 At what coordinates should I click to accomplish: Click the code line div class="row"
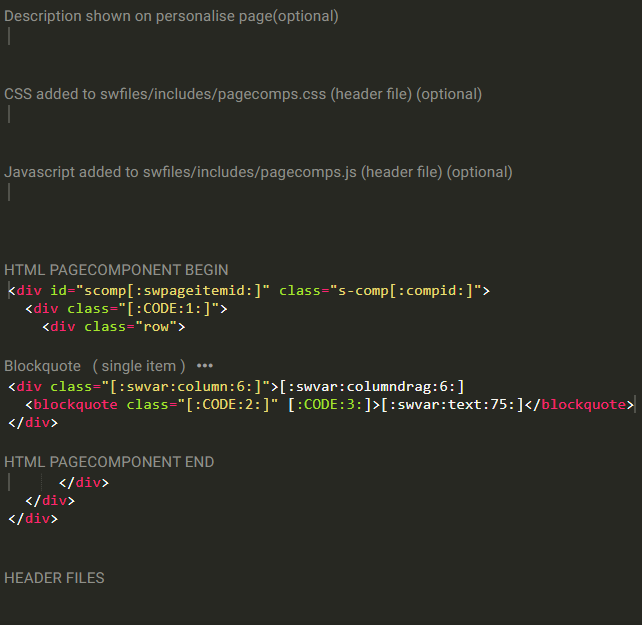pos(114,327)
